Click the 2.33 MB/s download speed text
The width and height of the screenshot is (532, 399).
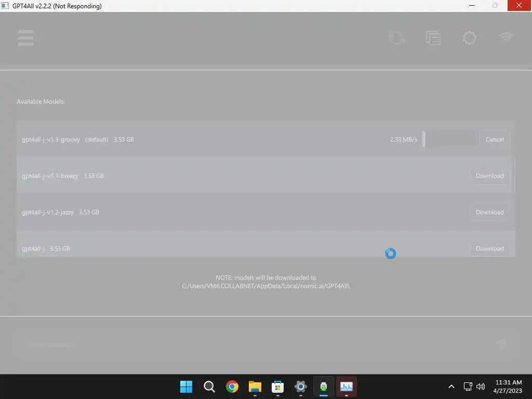[403, 139]
